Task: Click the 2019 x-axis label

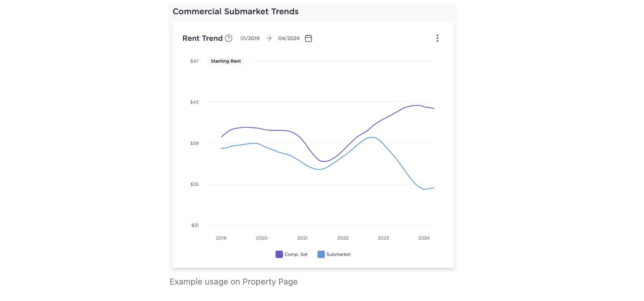Action: [221, 238]
